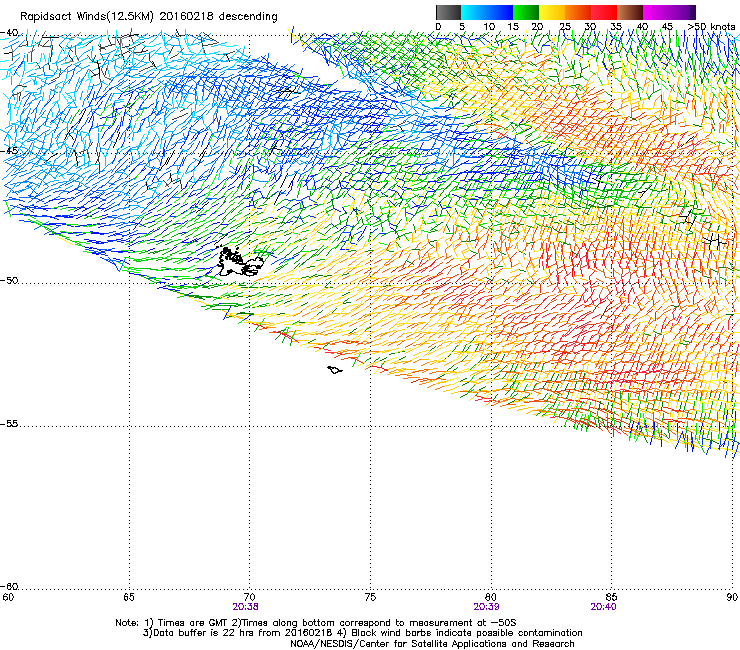Click the NOAA/NESDIS credit line
The width and height of the screenshot is (740, 650).
tap(432, 644)
